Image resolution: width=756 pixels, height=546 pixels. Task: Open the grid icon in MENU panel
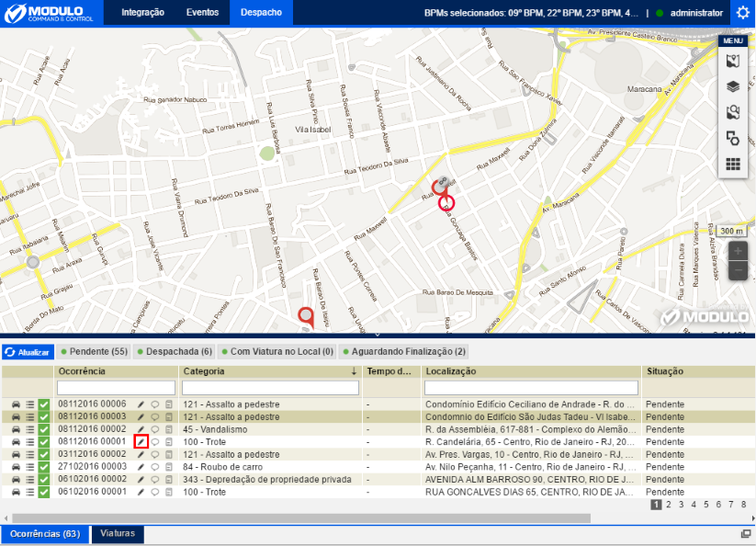tap(733, 164)
